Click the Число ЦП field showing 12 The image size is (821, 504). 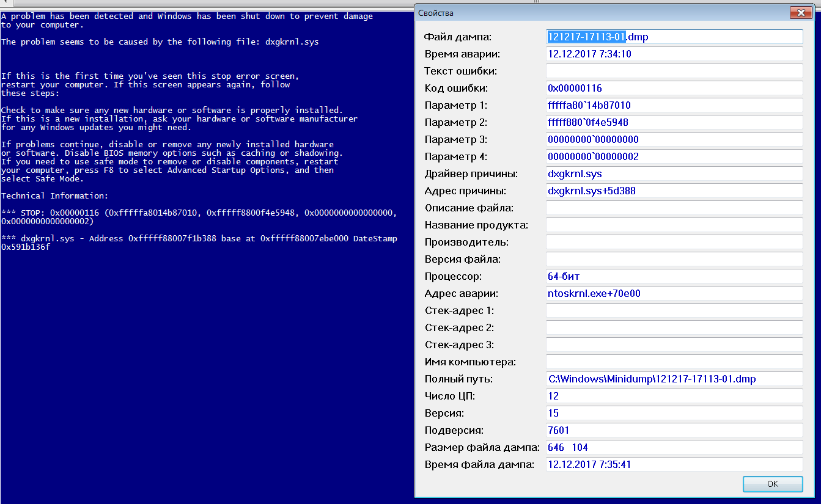tap(674, 396)
